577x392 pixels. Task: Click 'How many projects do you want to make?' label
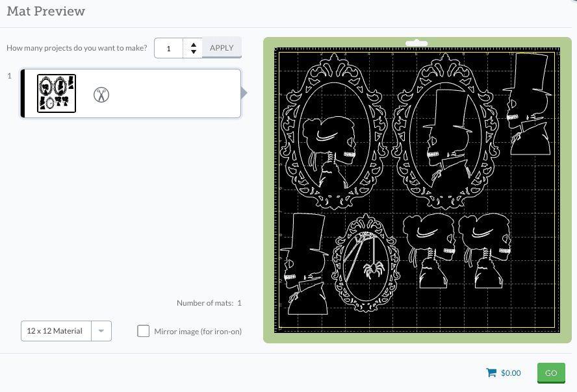[x=77, y=48]
